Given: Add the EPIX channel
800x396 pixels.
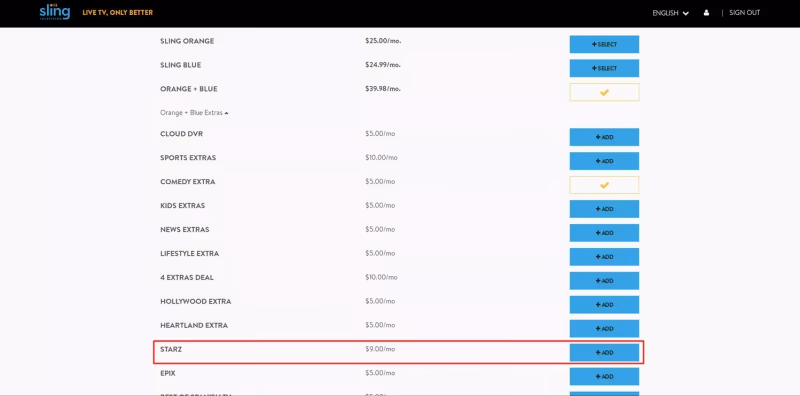Looking at the screenshot, I should point(604,377).
